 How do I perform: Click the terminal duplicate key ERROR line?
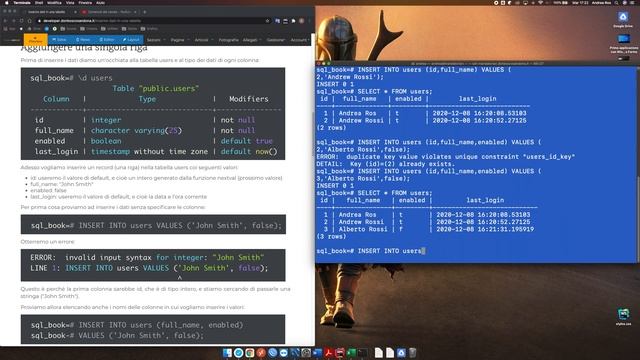(x=446, y=157)
